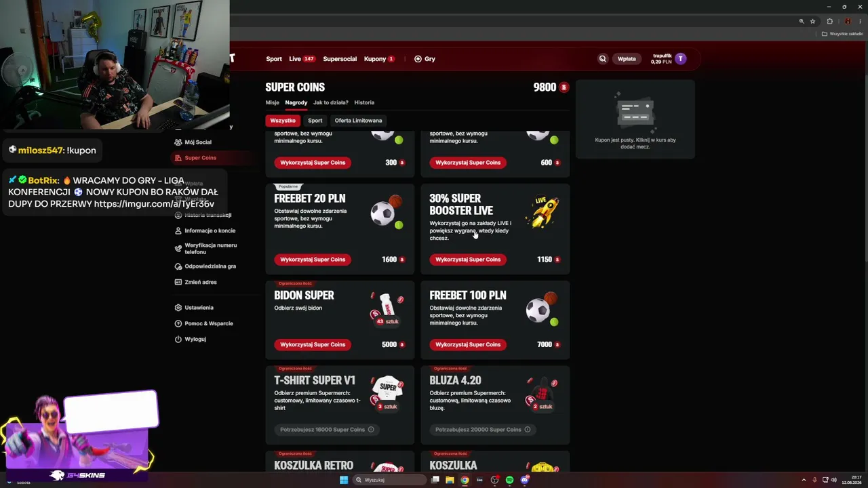Click the Chrome taskbar icon
The height and width of the screenshot is (488, 868).
465,480
